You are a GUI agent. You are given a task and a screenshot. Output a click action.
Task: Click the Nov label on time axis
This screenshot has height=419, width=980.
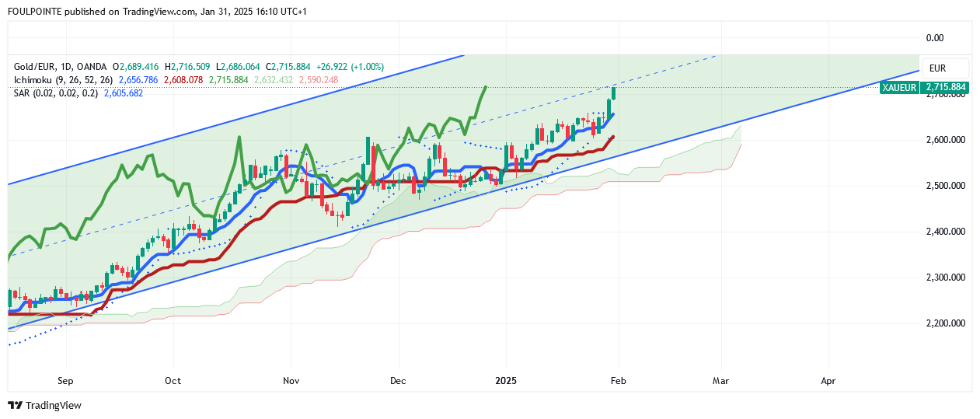pyautogui.click(x=291, y=381)
